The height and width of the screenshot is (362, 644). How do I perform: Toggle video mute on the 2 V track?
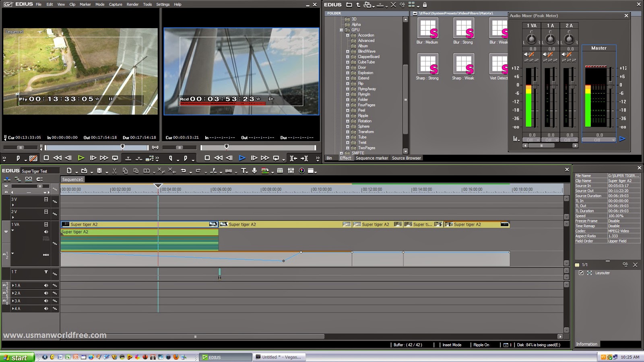tap(46, 212)
